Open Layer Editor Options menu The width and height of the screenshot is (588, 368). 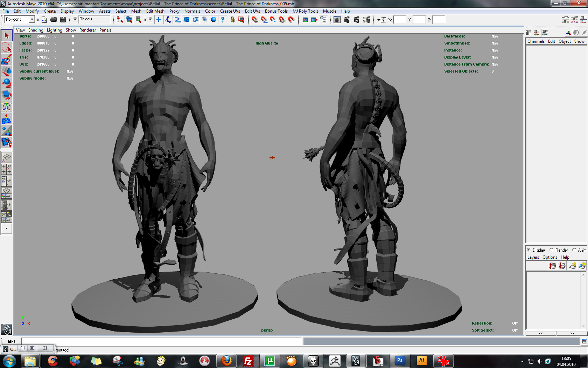(x=549, y=257)
